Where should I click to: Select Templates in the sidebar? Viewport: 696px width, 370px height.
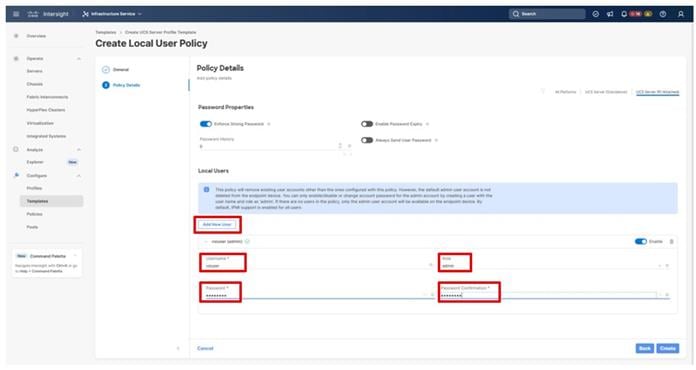tap(51, 201)
